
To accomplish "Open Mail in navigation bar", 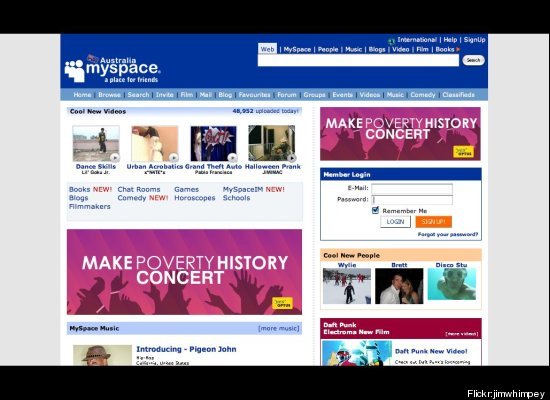I will (206, 95).
